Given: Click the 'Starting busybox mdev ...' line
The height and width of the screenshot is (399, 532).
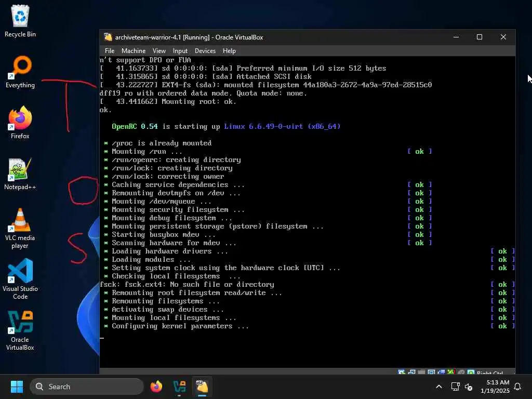Looking at the screenshot, I should coord(163,234).
